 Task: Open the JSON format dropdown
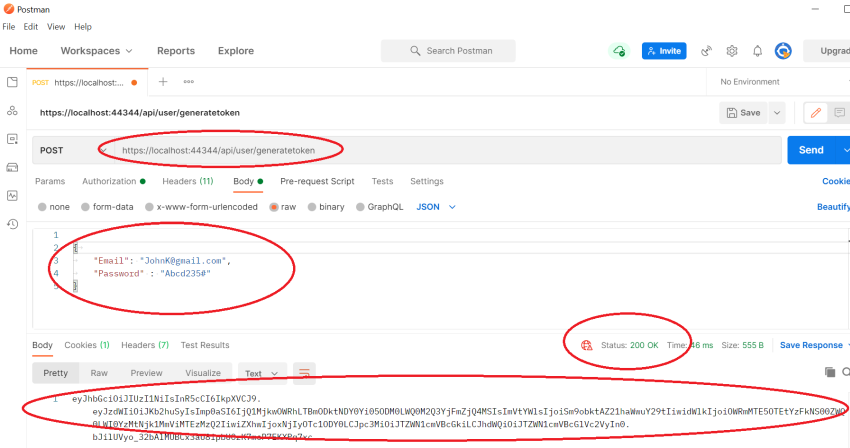tap(436, 207)
